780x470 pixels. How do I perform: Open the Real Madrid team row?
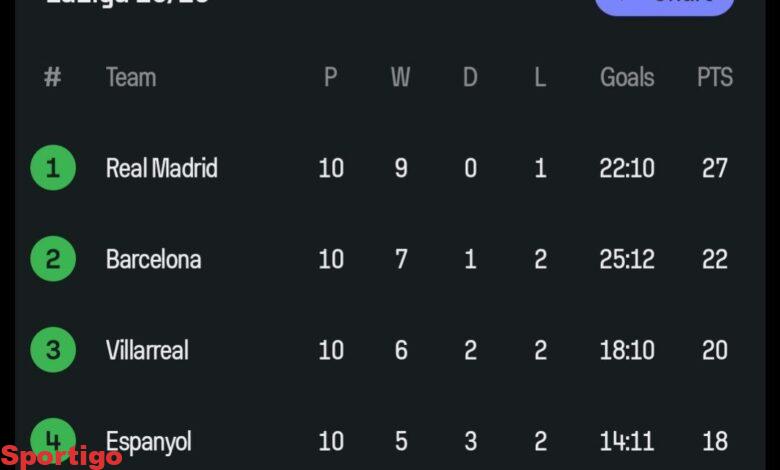pos(161,168)
